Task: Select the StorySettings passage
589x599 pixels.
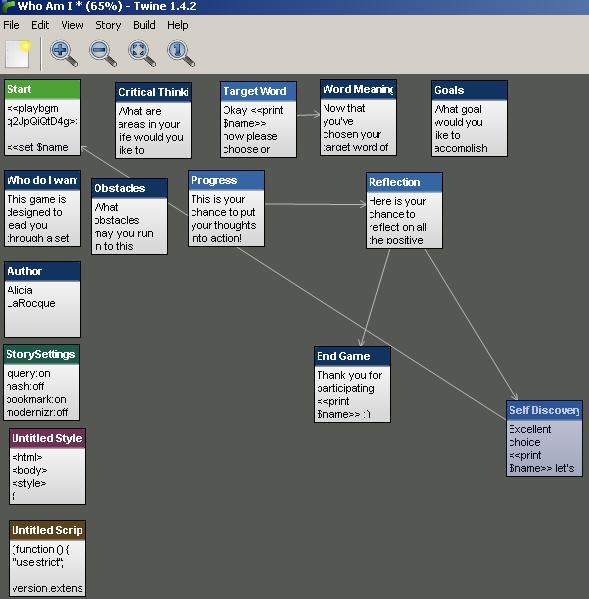Action: pos(42,382)
